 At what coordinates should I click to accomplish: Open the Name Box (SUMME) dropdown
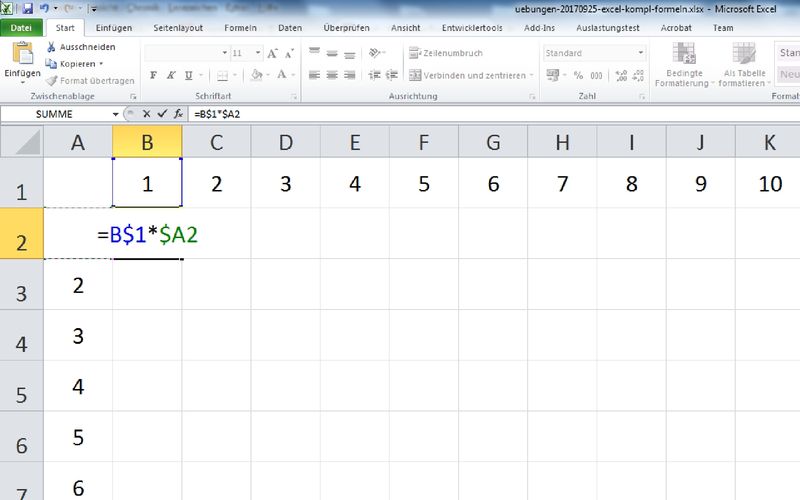point(116,114)
